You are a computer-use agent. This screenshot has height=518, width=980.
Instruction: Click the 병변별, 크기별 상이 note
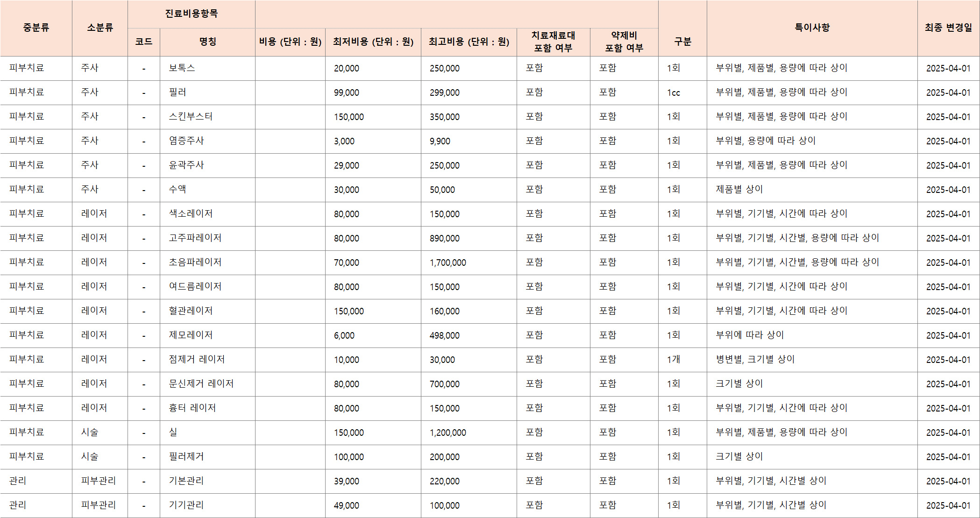point(755,359)
